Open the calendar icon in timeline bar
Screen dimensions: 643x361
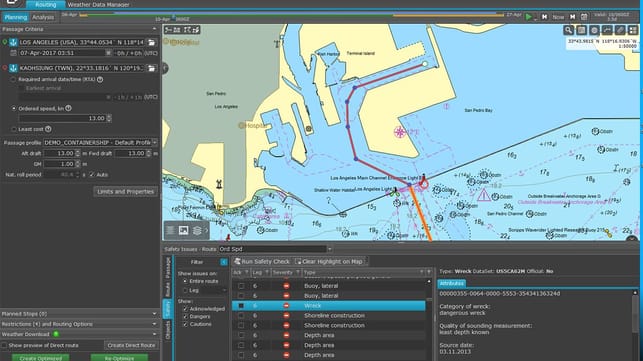(584, 17)
